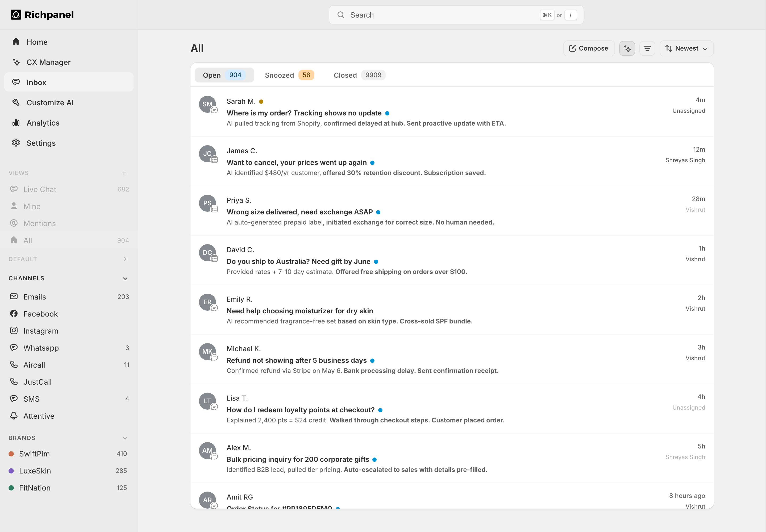Click the slash shortcut badge
766x532 pixels.
coord(570,15)
